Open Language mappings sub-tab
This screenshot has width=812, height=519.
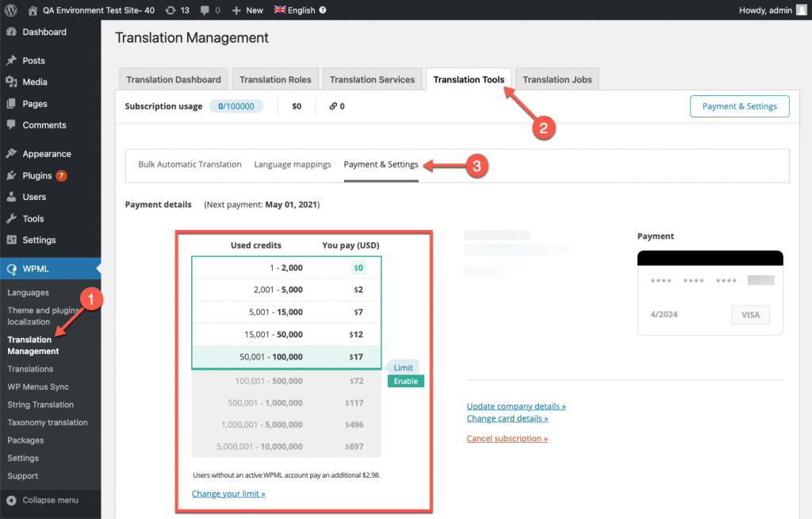293,164
